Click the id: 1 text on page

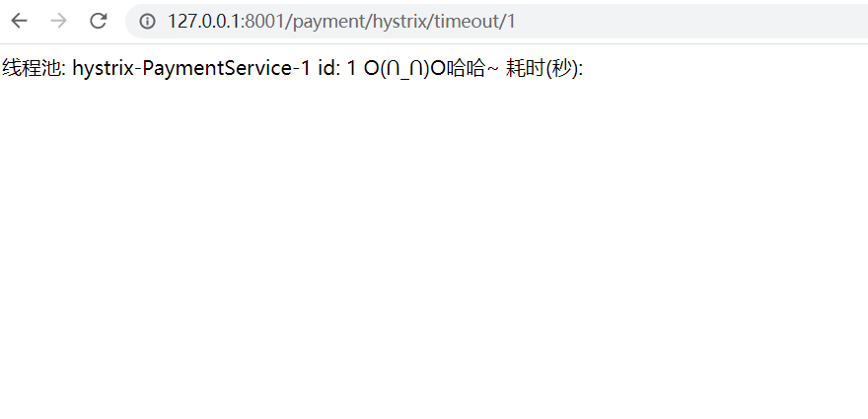pos(336,69)
